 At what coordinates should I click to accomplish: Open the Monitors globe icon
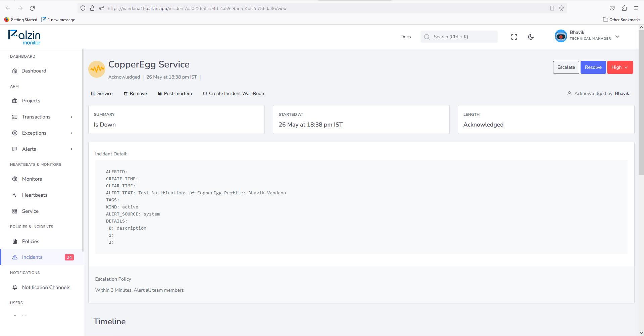(x=15, y=179)
